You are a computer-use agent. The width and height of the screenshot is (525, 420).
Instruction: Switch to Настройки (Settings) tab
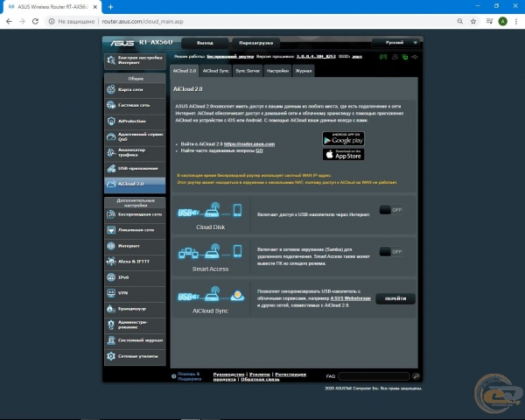tap(277, 71)
